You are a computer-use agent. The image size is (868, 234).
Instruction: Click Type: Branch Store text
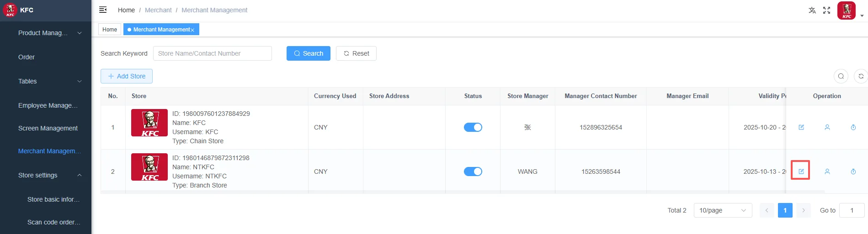pyautogui.click(x=200, y=185)
